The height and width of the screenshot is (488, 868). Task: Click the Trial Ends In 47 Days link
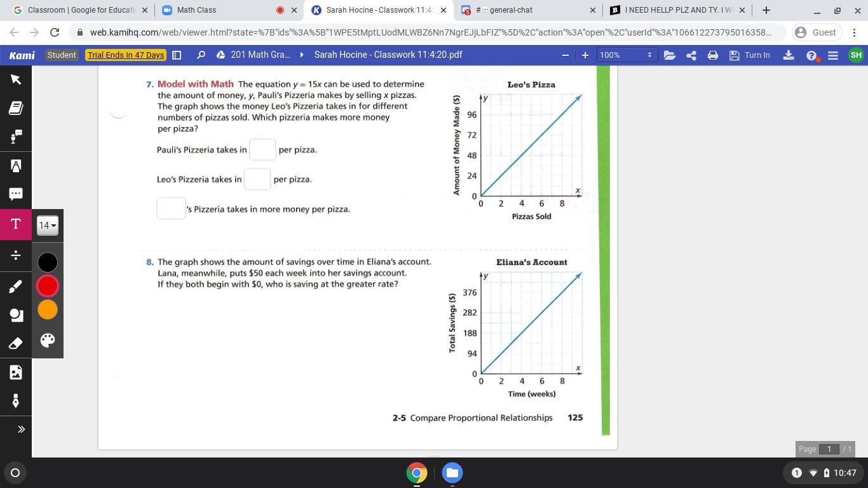click(x=126, y=55)
